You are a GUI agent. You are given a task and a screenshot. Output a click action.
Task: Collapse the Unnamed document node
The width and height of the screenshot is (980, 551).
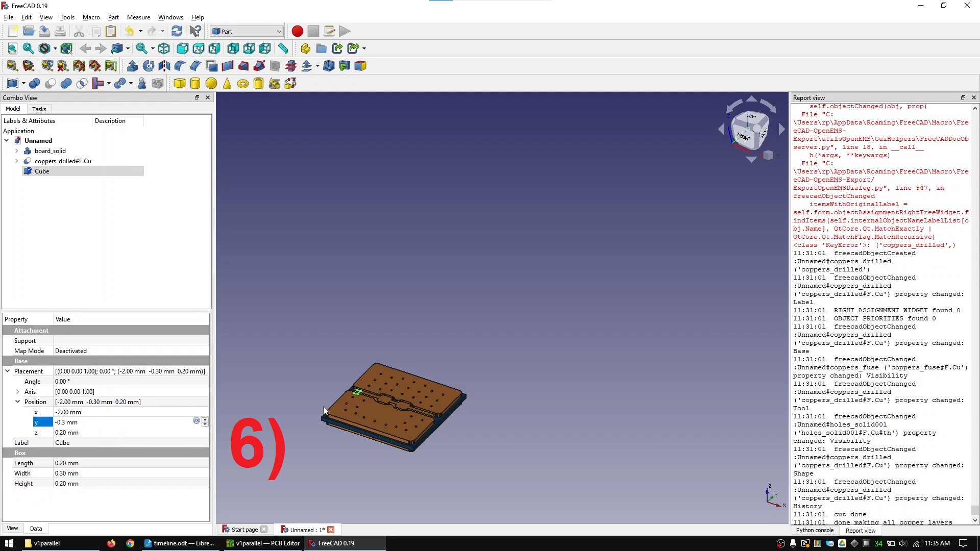pos(7,141)
